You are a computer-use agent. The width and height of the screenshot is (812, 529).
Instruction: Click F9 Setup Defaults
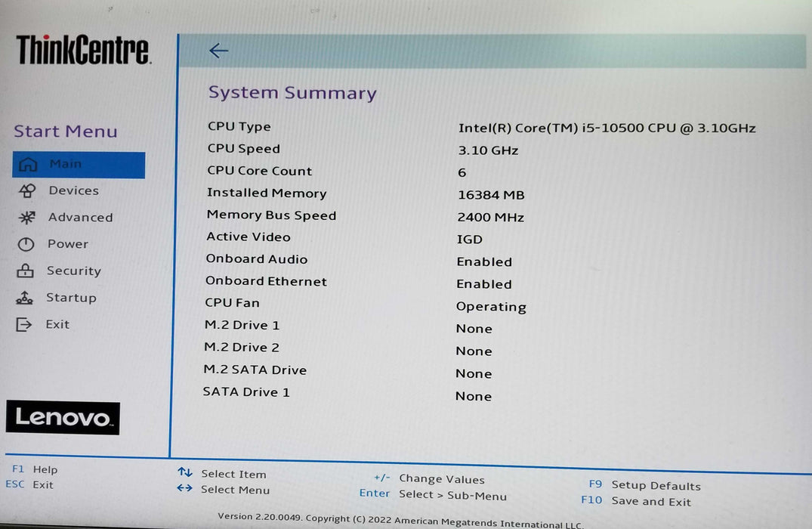645,485
